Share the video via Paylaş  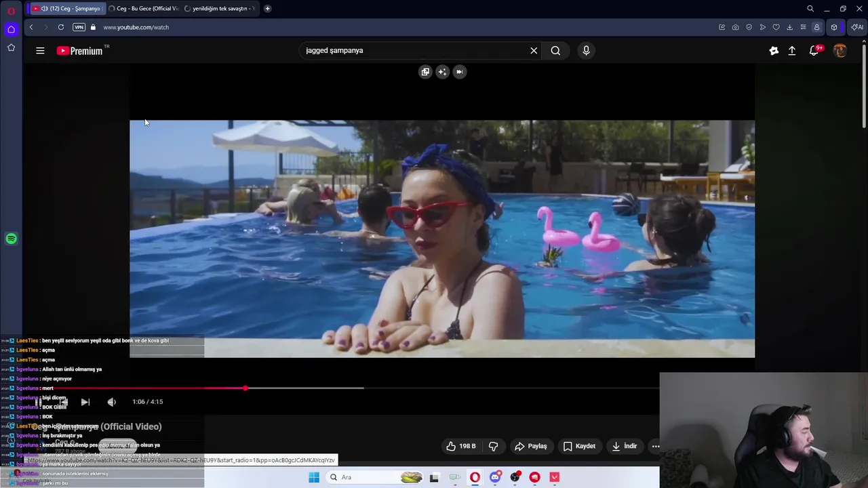click(x=531, y=446)
